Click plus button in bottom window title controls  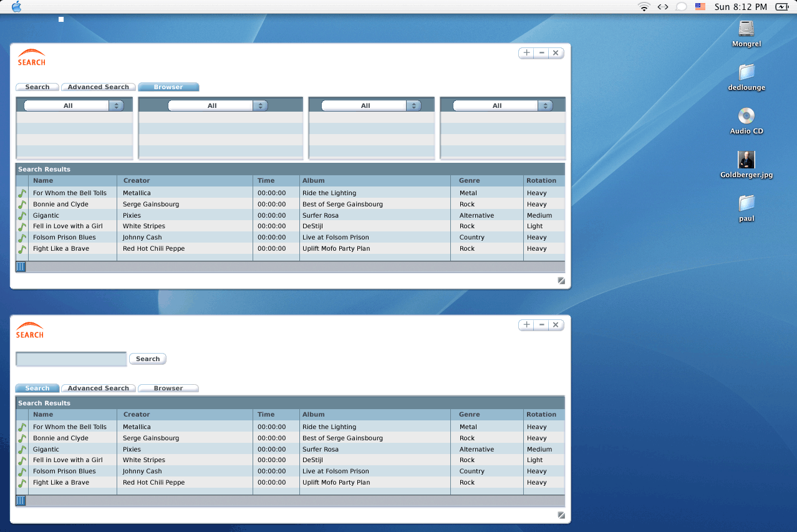click(x=526, y=325)
